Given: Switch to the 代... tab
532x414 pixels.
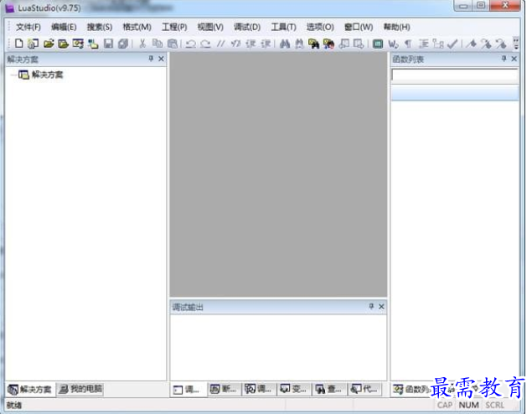Looking at the screenshot, I should pyautogui.click(x=364, y=389).
